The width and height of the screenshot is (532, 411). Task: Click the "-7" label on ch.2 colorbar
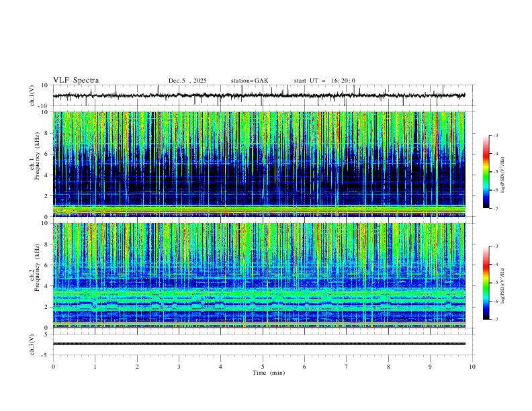pos(495,319)
